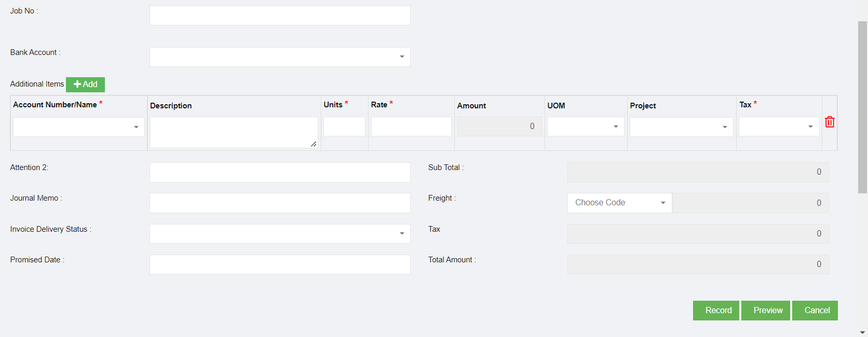Click the Promised Date field
Screen dimensions: 868x337
pos(280,264)
